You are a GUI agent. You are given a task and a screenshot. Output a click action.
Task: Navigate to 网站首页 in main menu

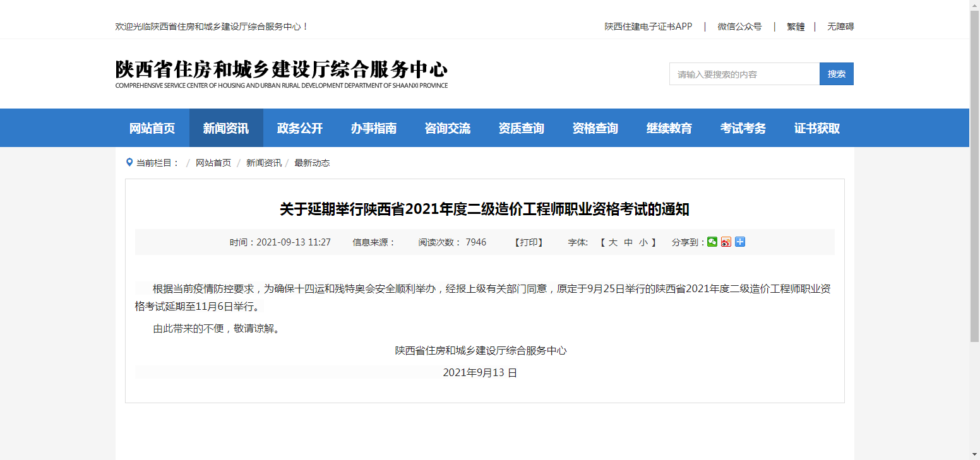[152, 127]
